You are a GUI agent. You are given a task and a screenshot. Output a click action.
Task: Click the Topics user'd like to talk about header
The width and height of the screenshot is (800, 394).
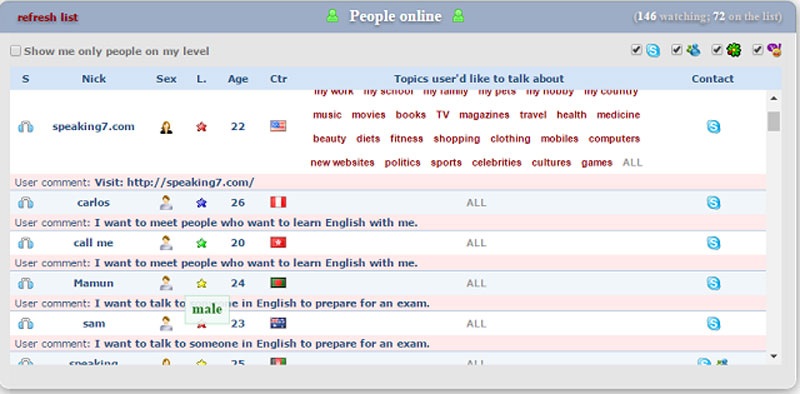[479, 79]
